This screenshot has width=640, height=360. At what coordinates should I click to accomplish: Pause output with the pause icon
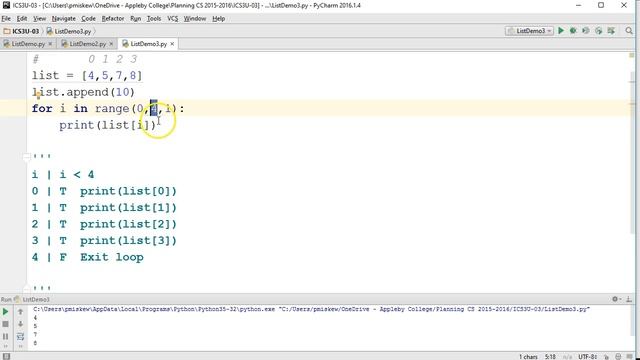[6, 336]
